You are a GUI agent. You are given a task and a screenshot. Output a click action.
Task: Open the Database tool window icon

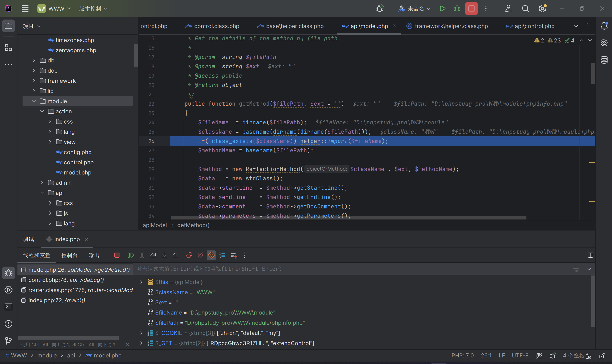[604, 60]
